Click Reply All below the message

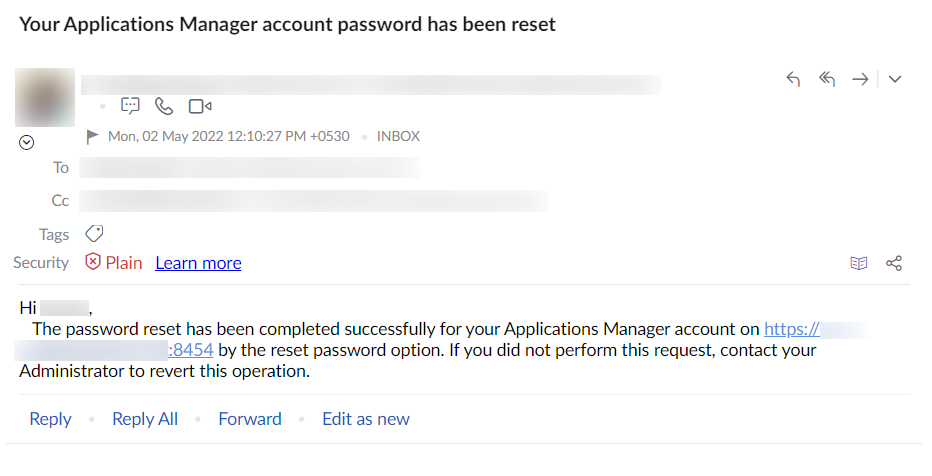[x=145, y=419]
